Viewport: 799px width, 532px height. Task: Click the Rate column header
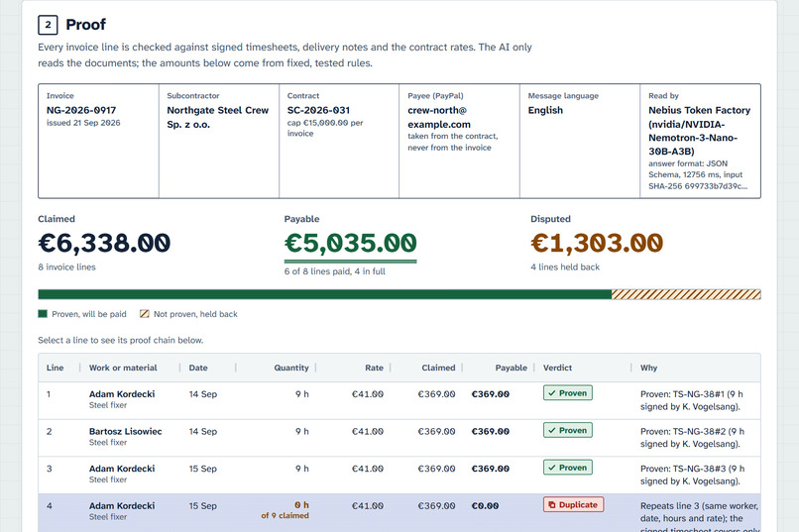pyautogui.click(x=374, y=368)
